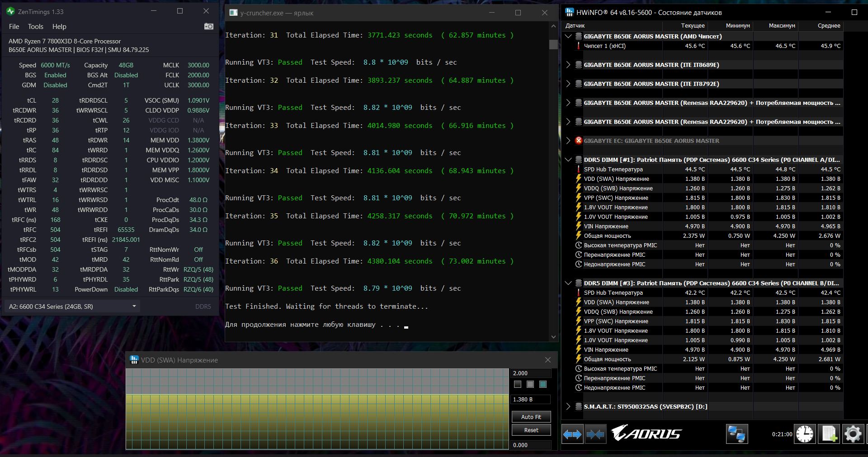
Task: Click the MEM VDD value 1.3800V
Action: pos(198,140)
